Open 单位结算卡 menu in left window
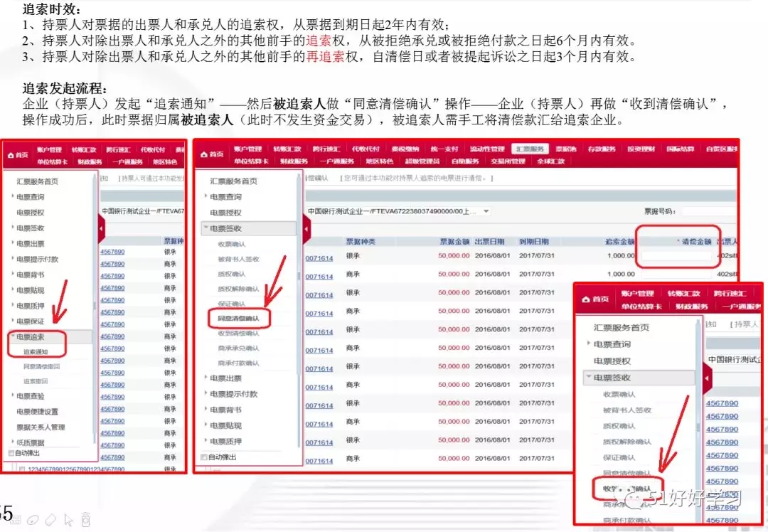 pyautogui.click(x=53, y=161)
